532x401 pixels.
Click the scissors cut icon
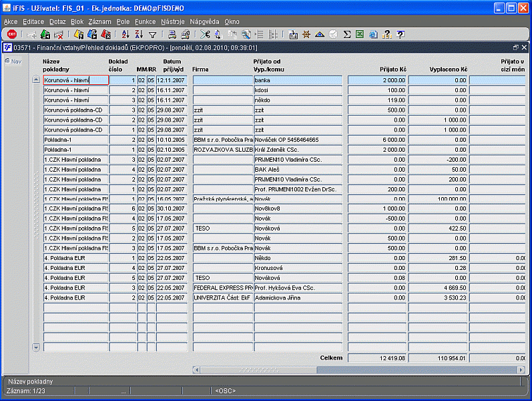(205, 34)
